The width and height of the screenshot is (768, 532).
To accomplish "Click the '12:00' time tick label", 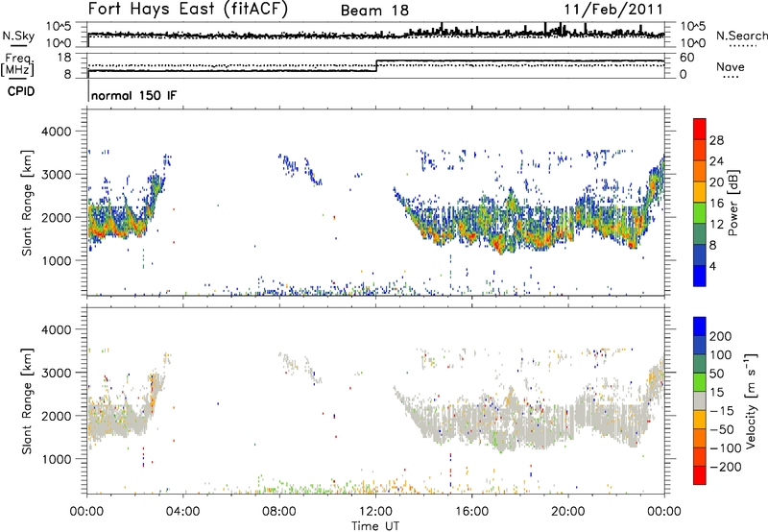I will [375, 512].
